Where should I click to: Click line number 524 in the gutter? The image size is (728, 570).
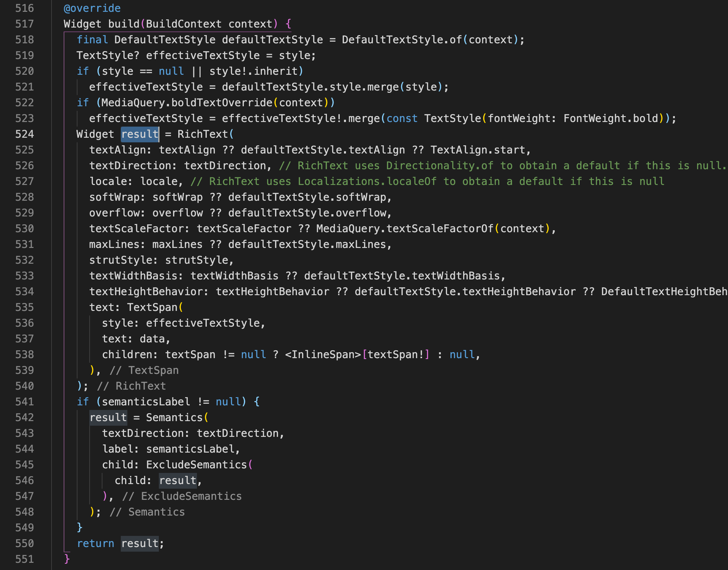point(24,134)
